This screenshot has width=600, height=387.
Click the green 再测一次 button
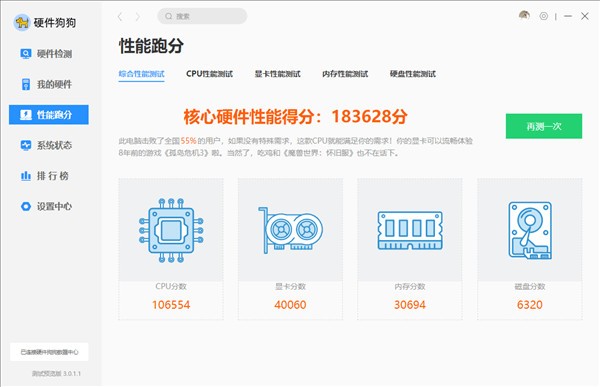pos(544,126)
